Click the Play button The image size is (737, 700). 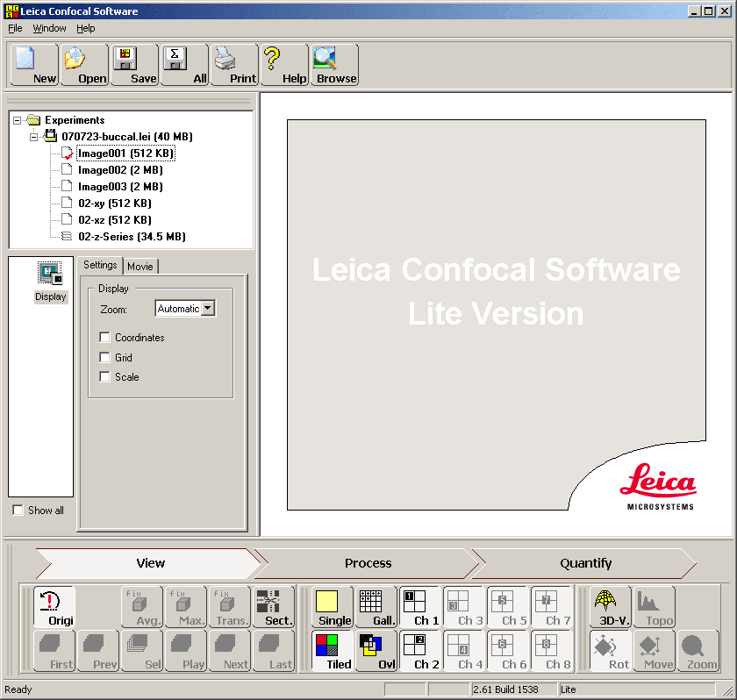pos(186,651)
